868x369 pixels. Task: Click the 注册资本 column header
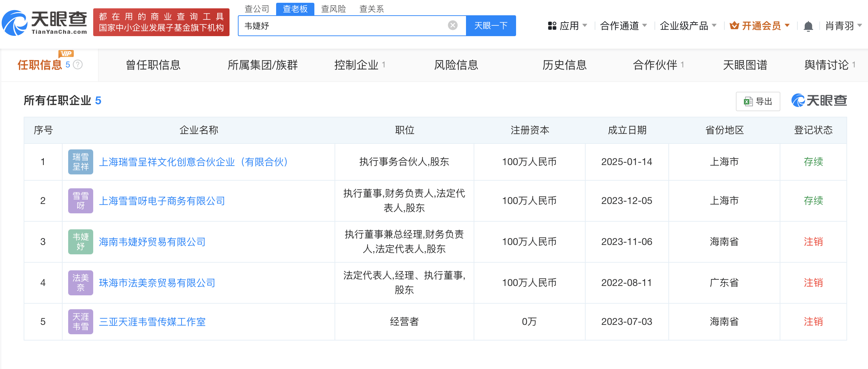tap(530, 130)
